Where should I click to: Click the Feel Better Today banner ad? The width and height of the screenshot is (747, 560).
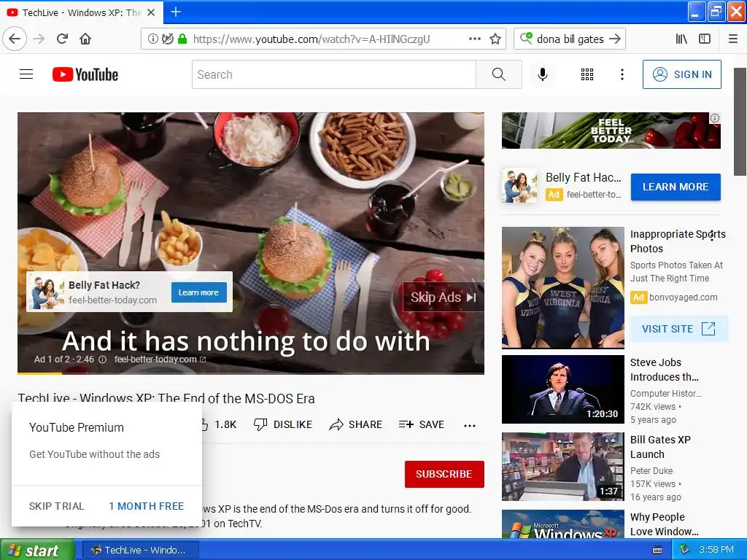pos(611,131)
